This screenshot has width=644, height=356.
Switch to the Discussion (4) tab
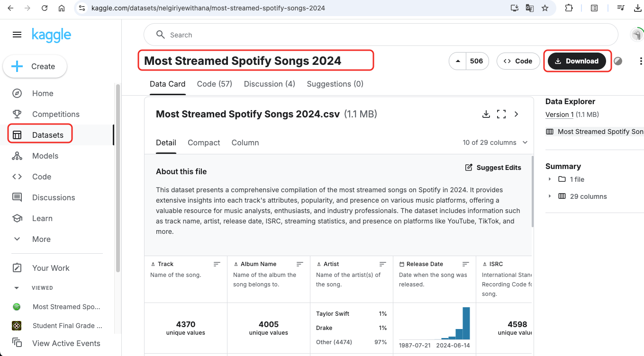(269, 84)
